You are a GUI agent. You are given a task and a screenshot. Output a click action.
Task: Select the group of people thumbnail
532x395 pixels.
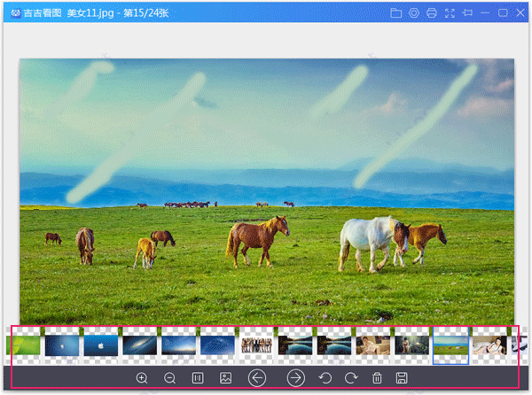[256, 345]
